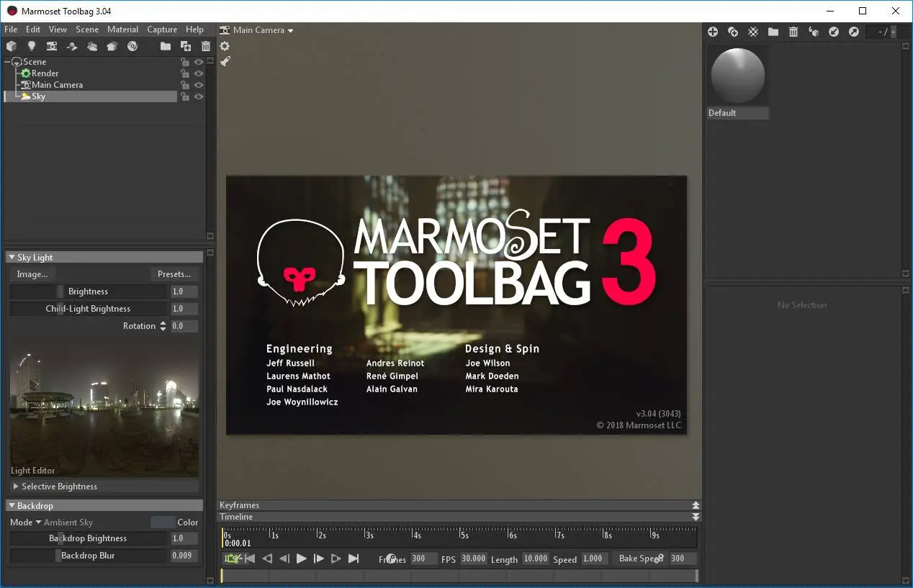Viewport: 913px width, 588px height.
Task: Export the material with the up-arrow icon
Action: 854,32
